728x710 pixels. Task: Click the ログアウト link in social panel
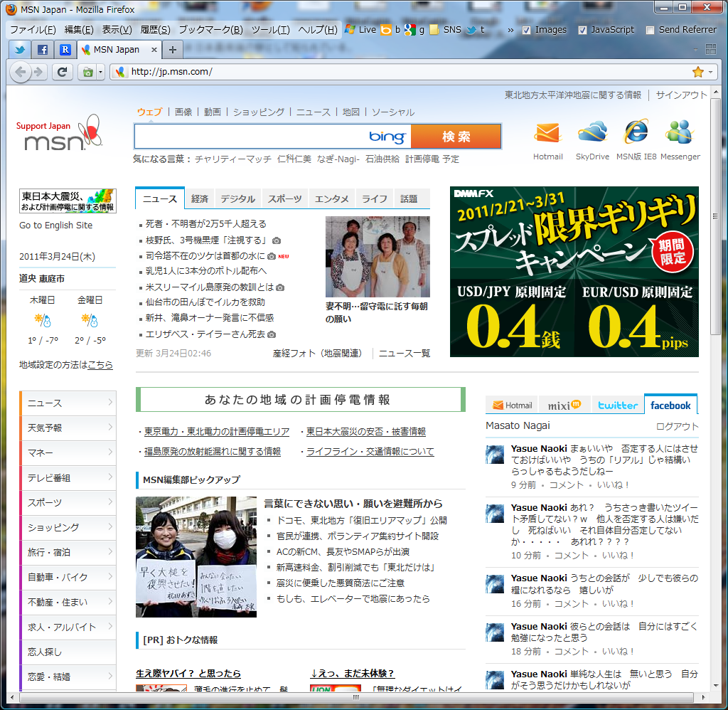pos(677,427)
